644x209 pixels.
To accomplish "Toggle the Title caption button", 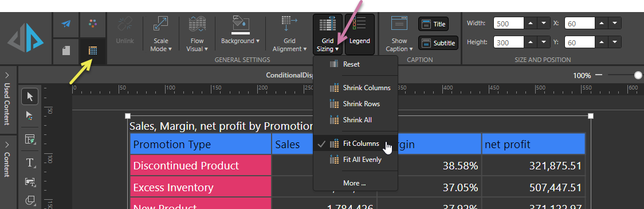I will point(433,24).
